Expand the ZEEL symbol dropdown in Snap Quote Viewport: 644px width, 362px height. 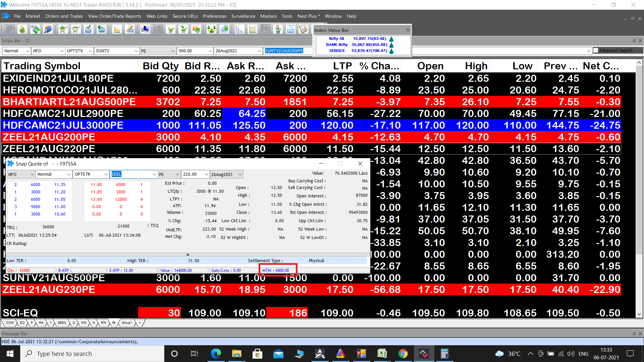click(x=154, y=174)
